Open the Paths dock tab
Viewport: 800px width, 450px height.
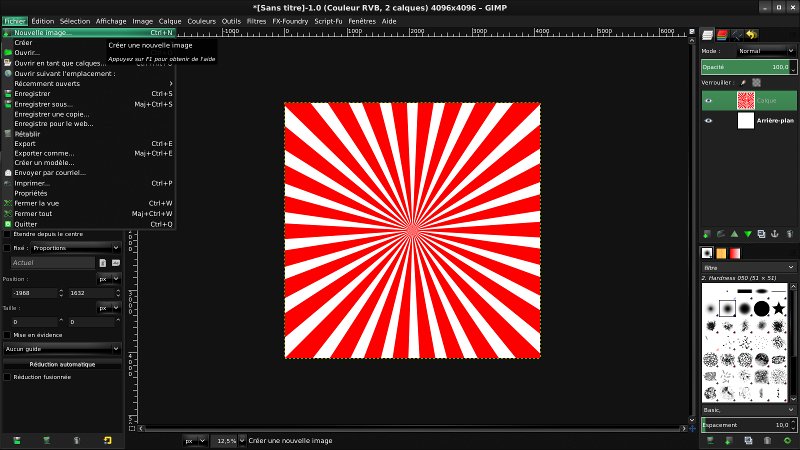click(737, 35)
